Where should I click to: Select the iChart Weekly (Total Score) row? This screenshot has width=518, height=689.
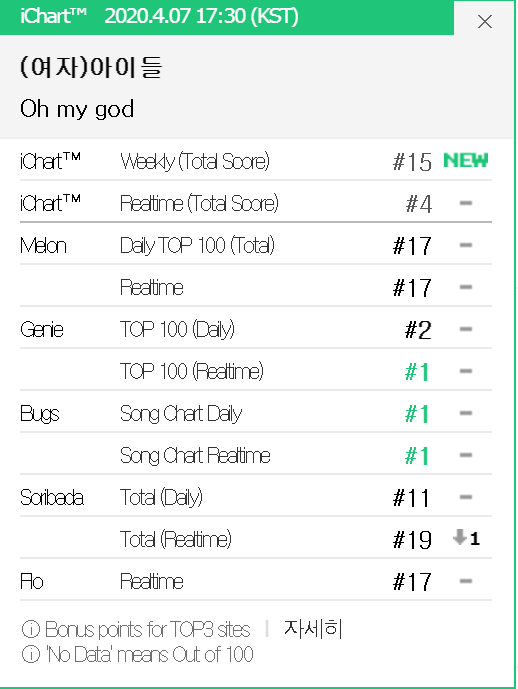coord(256,161)
